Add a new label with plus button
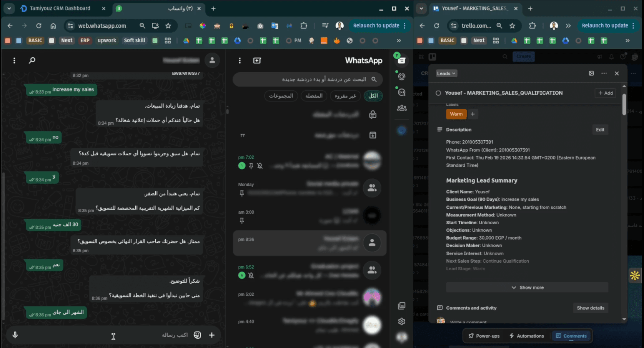The width and height of the screenshot is (644, 348). pos(473,114)
